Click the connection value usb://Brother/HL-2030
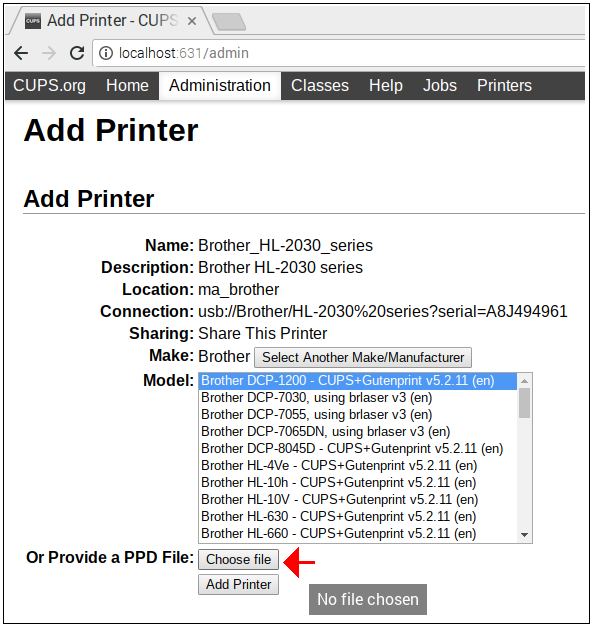 (383, 312)
